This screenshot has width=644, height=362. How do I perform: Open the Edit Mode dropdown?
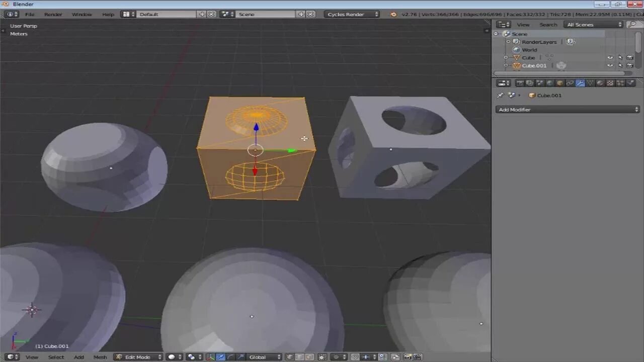click(138, 357)
